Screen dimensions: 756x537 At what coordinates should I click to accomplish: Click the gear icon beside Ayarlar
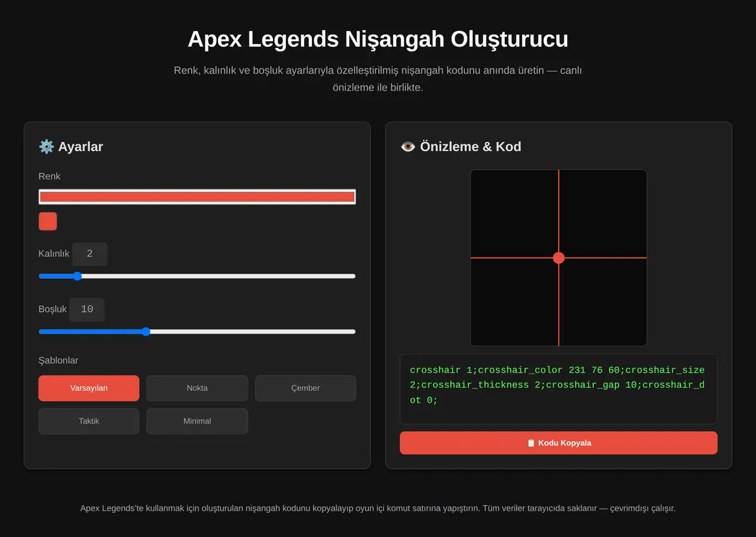(x=47, y=147)
